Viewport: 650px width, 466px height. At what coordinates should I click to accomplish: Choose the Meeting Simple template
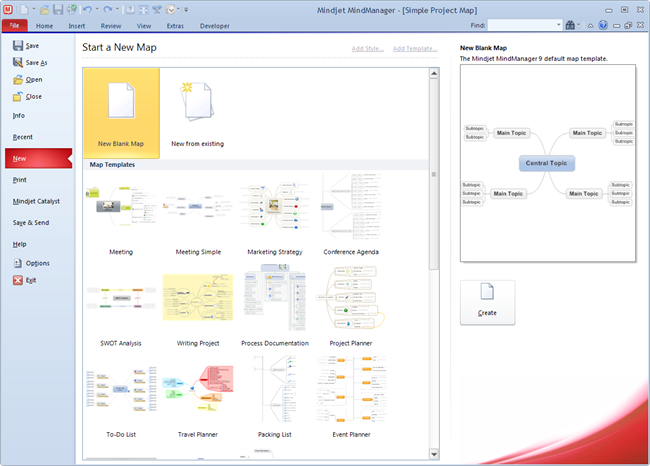point(198,215)
